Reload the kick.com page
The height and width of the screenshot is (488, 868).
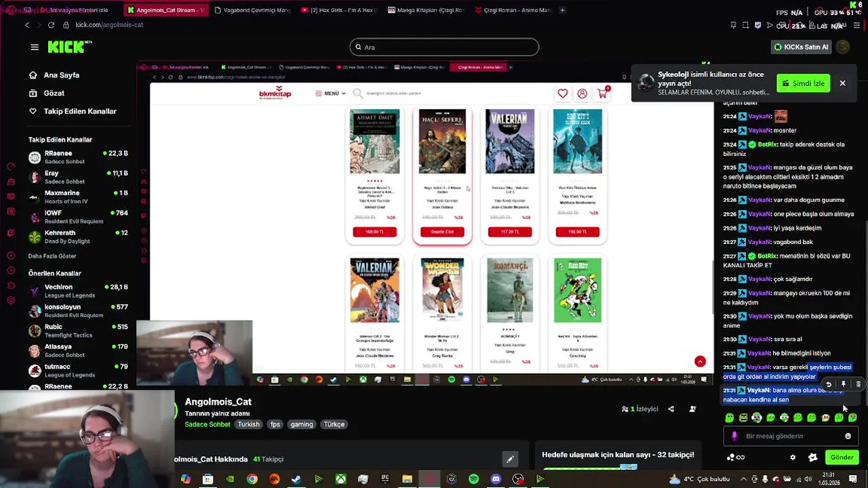51,25
